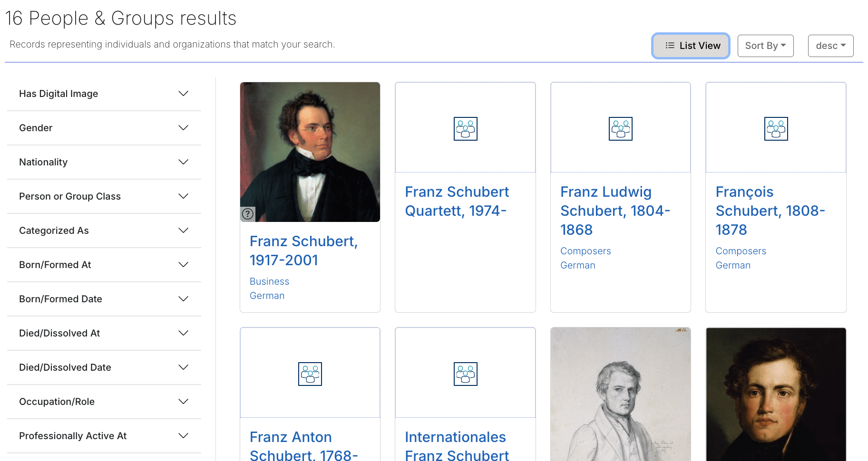Switch to List View

tap(691, 46)
